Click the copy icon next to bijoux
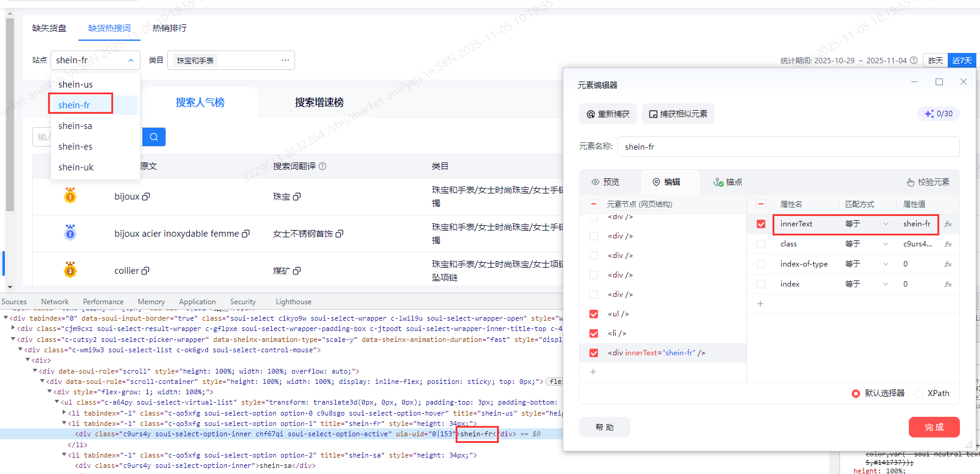This screenshot has width=980, height=474. point(146,197)
